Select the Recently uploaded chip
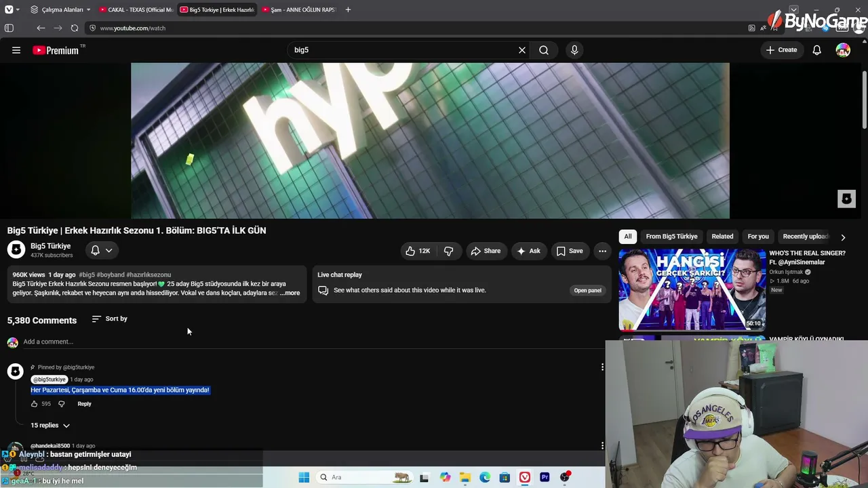Screen dimensions: 868x488 806,237
